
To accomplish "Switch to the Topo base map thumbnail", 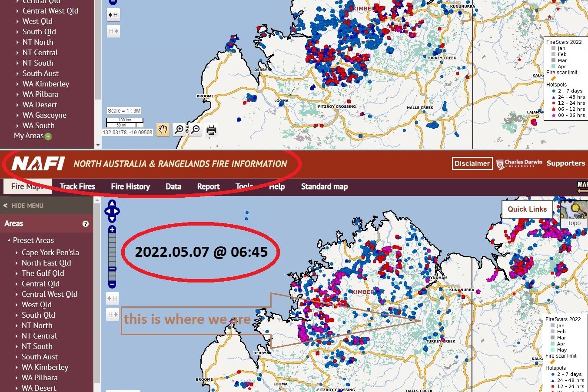I will pyautogui.click(x=574, y=214).
